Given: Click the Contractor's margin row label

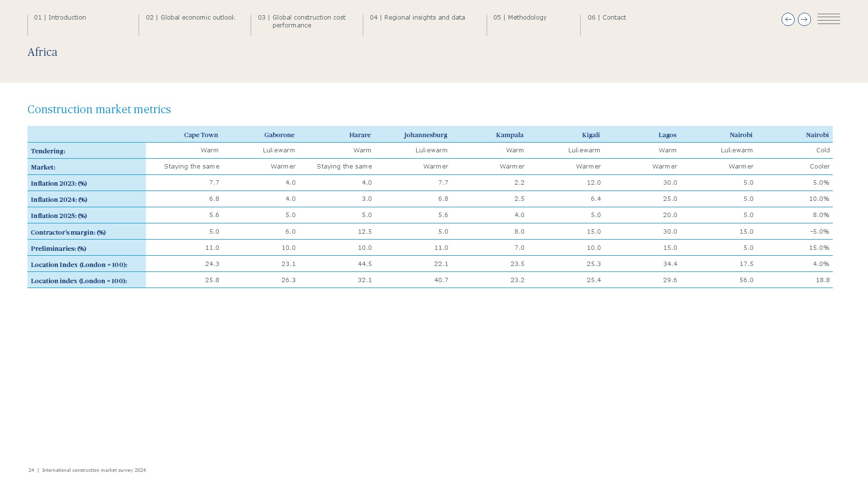Looking at the screenshot, I should (x=68, y=232).
